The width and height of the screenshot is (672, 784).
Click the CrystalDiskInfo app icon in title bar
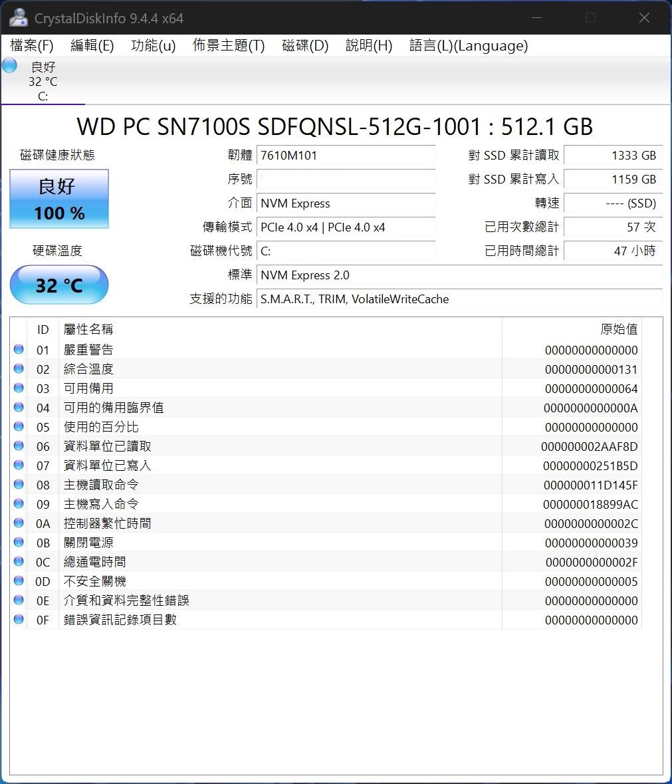(19, 18)
